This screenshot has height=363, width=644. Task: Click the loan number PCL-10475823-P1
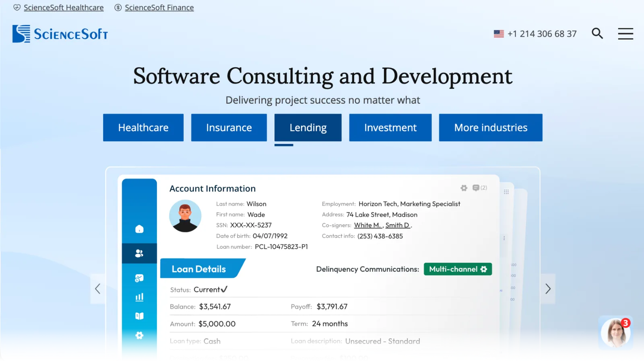click(x=281, y=246)
